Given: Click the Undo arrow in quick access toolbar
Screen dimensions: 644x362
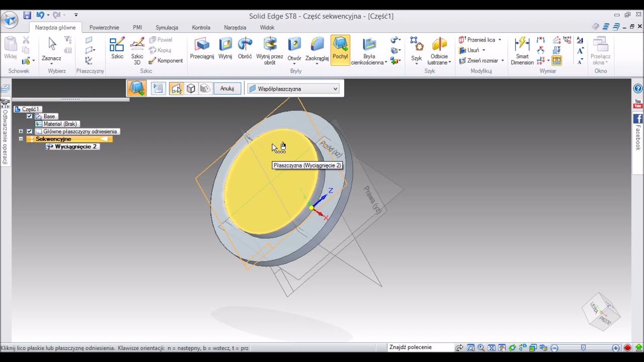Looking at the screenshot, I should (x=40, y=16).
